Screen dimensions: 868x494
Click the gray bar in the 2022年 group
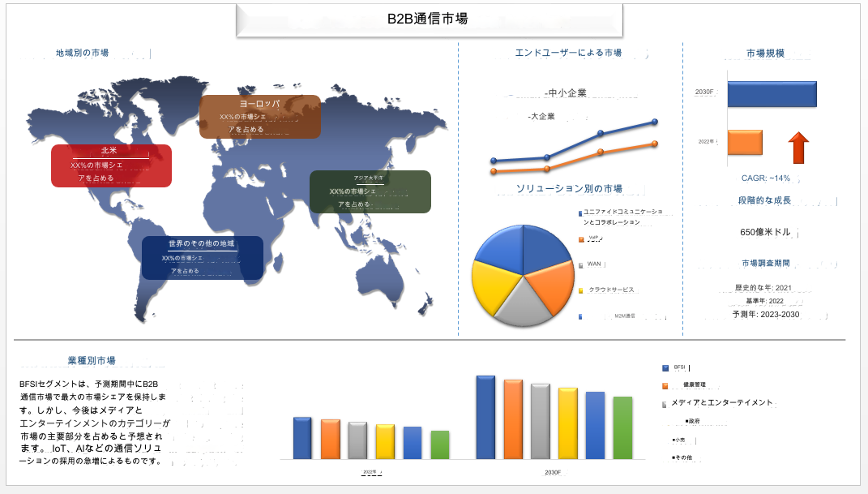click(x=357, y=440)
